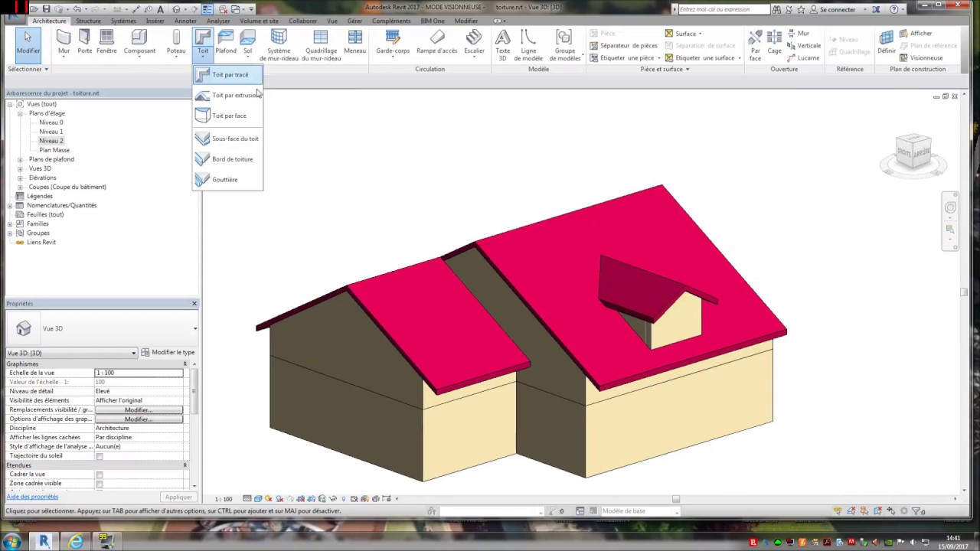Screen dimensions: 980x551
Task: Select the Escalier stair tool
Action: [474, 43]
